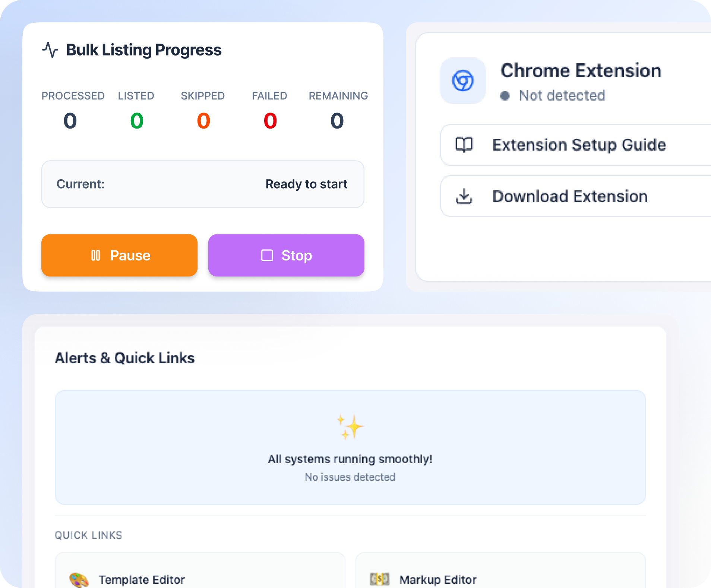Click the blue Chrome logo icon
This screenshot has height=588, width=711.
click(x=463, y=80)
